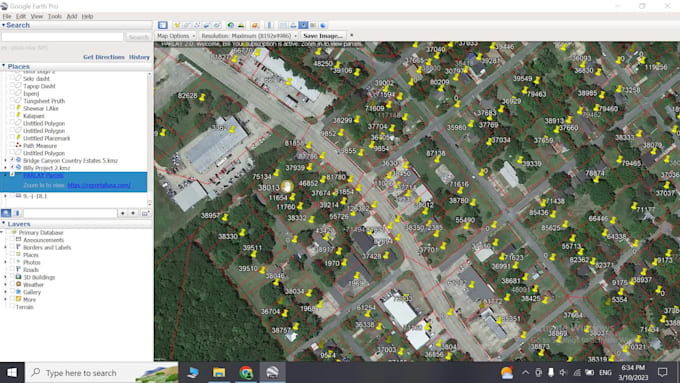
Task: Select the Add Polygon tool
Action: (187, 25)
